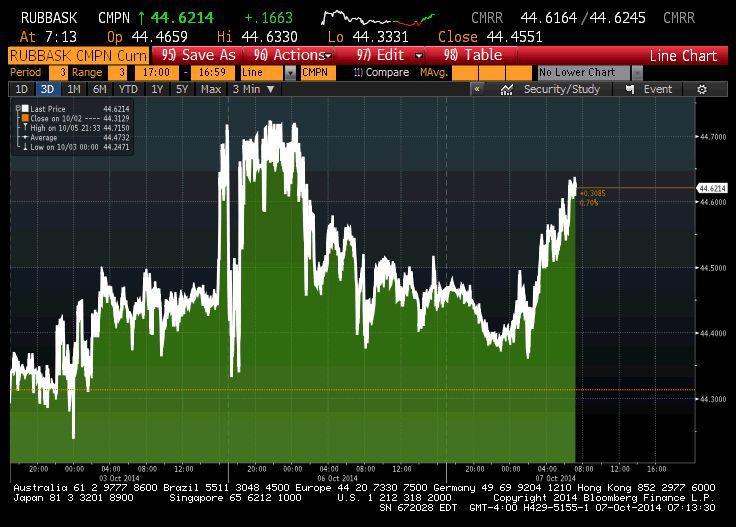Click the Save As button

click(199, 55)
